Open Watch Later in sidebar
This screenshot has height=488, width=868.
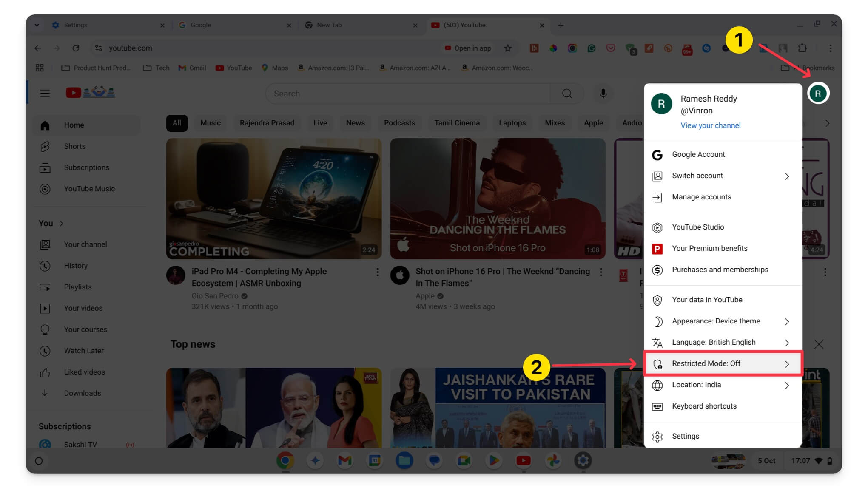87,351
